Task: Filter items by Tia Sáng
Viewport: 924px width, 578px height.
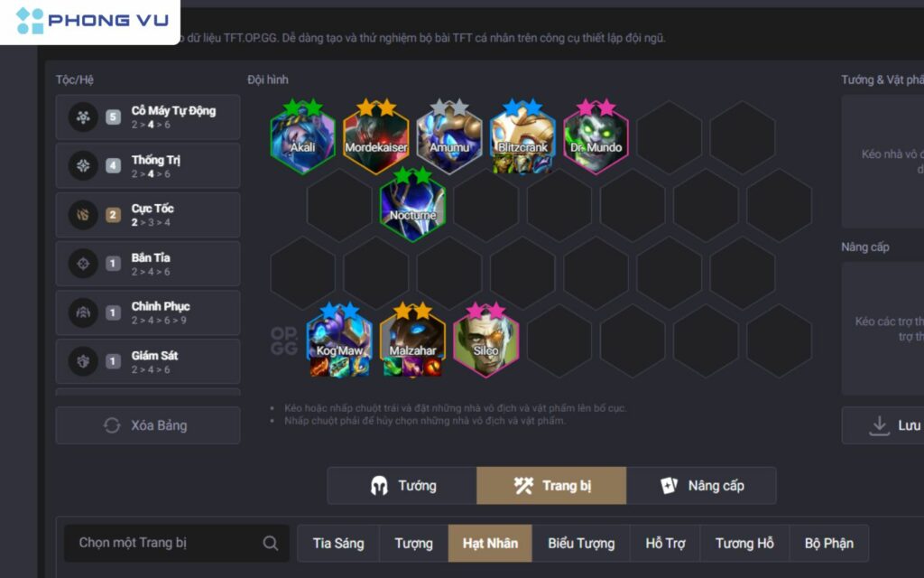Action: point(338,543)
